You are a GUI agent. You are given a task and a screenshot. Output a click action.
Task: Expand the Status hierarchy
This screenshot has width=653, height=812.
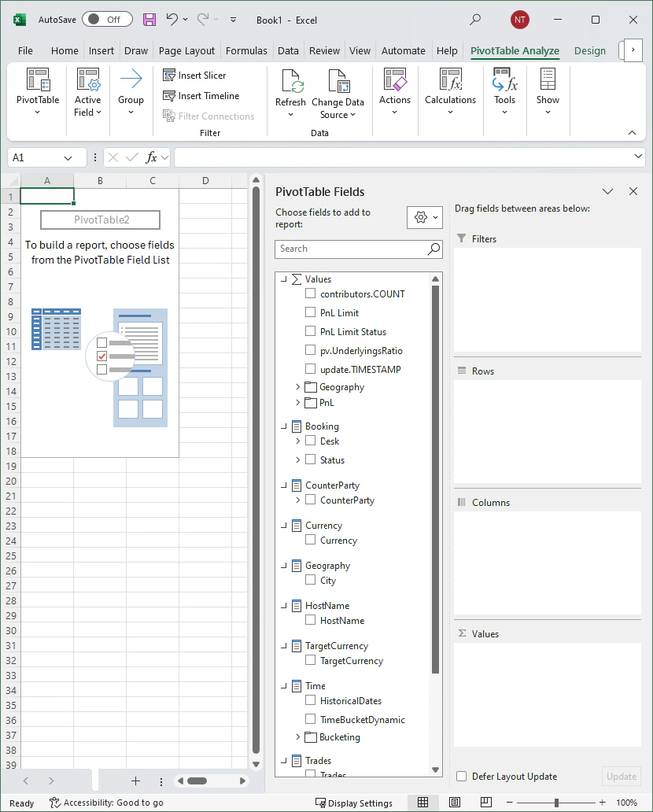(x=297, y=460)
